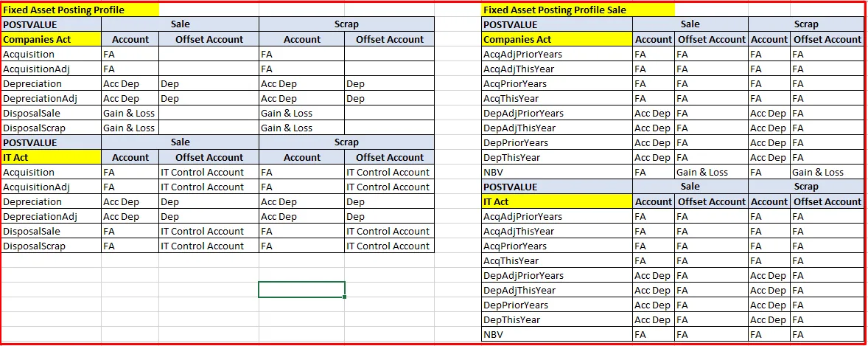Click 'Gain & Loss' sale account in left DisposalSale row
Viewport: 868px width, 346px height.
tap(129, 113)
